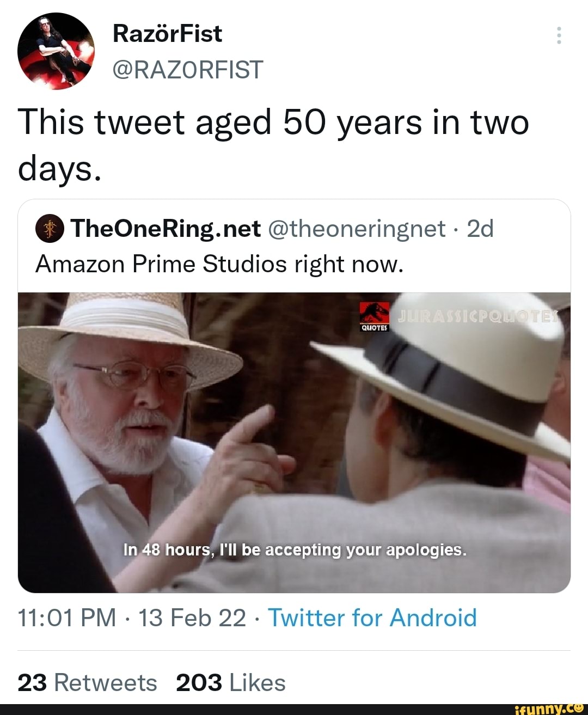Tap RazörFist's circular photo thumbnail
Screen dimensions: 588x715
click(x=56, y=52)
